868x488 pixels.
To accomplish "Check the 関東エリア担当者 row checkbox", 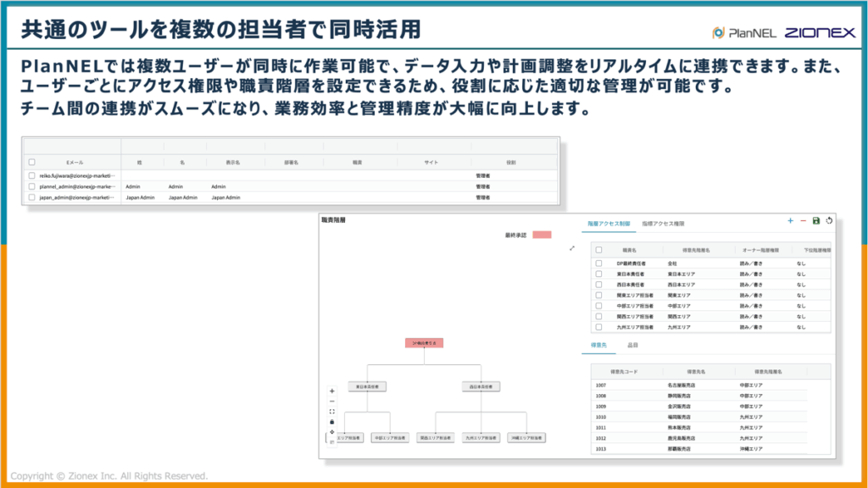I will click(598, 295).
